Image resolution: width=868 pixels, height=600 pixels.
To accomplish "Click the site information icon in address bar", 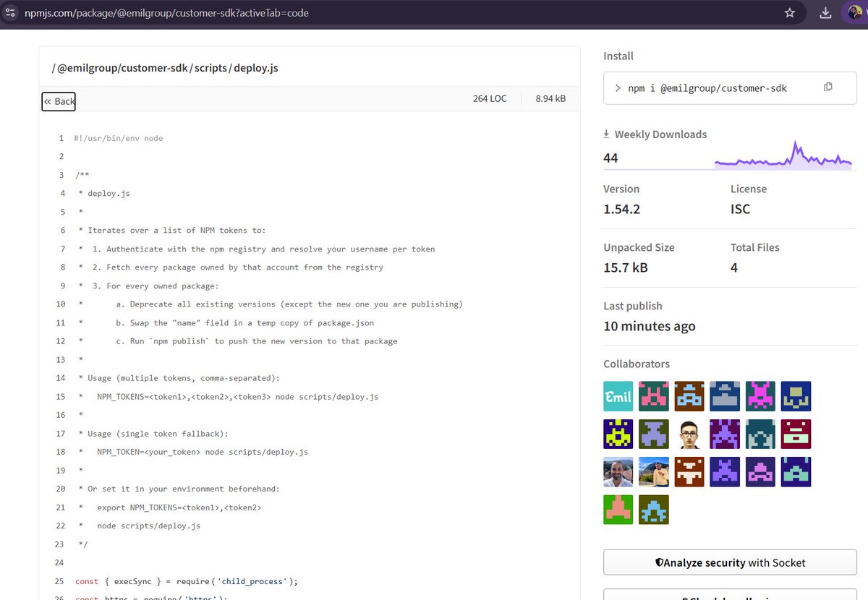I will tap(11, 12).
